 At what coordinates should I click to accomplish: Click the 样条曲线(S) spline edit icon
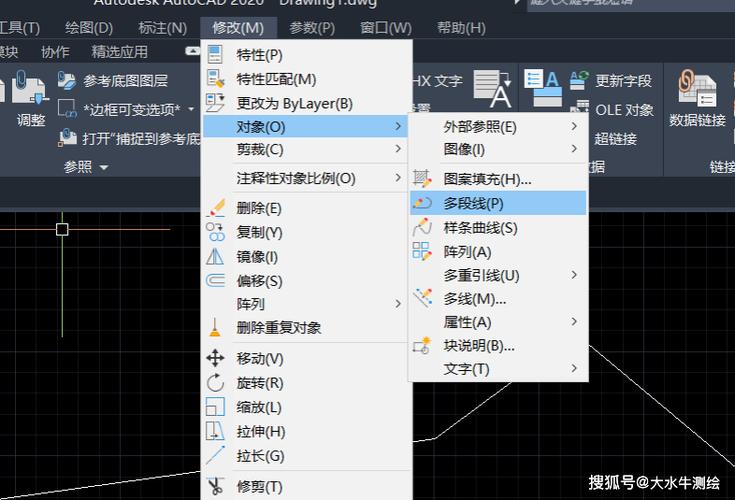[422, 227]
